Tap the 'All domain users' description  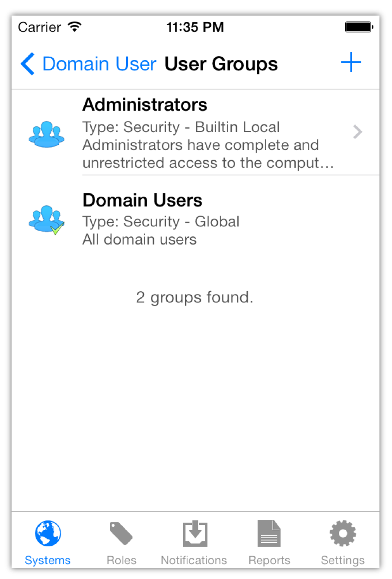coord(139,239)
